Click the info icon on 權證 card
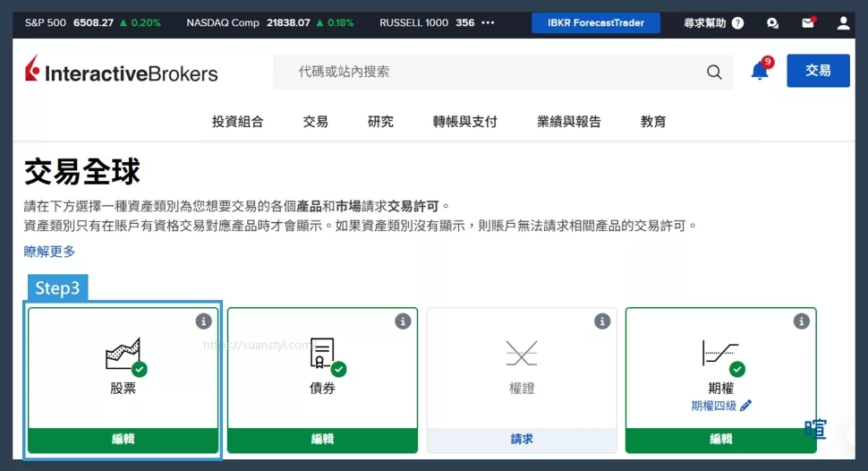 point(602,321)
